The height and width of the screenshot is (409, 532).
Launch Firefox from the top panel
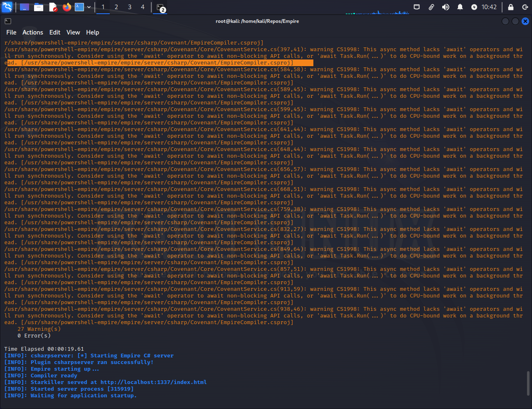click(x=67, y=7)
